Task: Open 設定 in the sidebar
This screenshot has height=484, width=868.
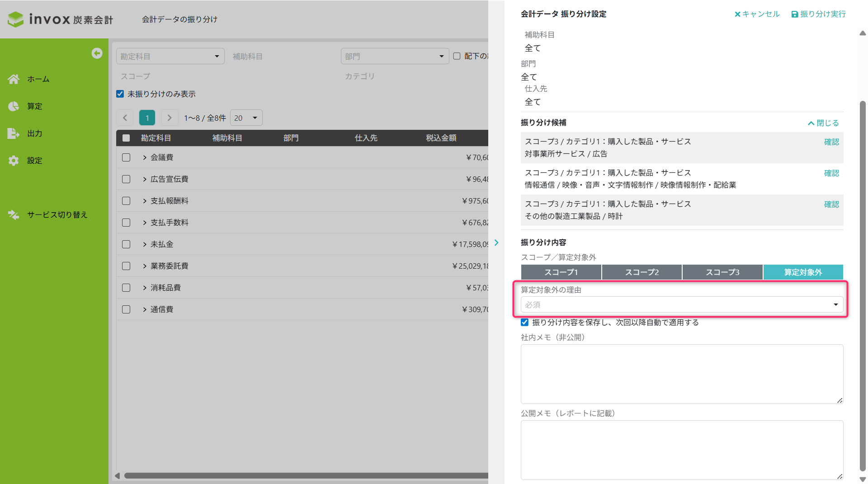Action: click(35, 161)
